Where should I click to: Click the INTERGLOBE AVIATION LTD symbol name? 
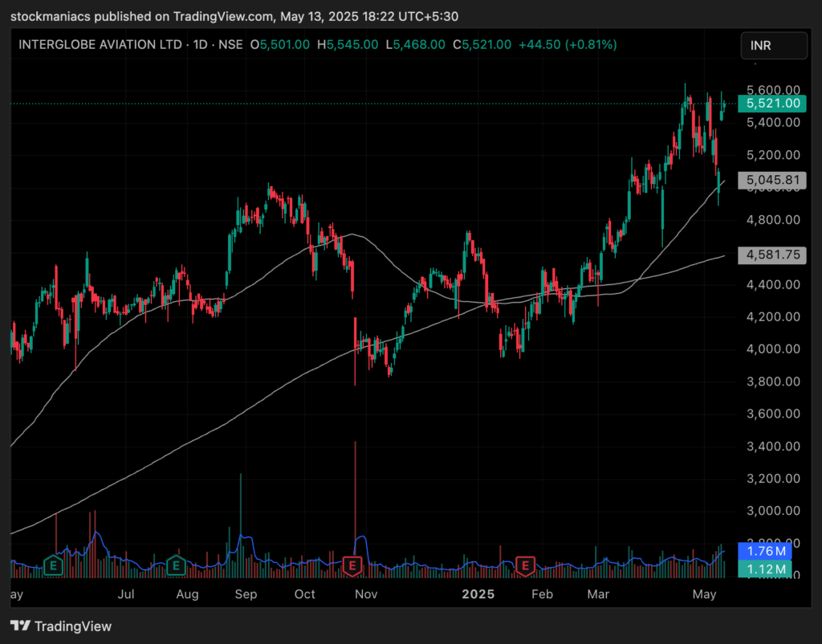pyautogui.click(x=100, y=45)
